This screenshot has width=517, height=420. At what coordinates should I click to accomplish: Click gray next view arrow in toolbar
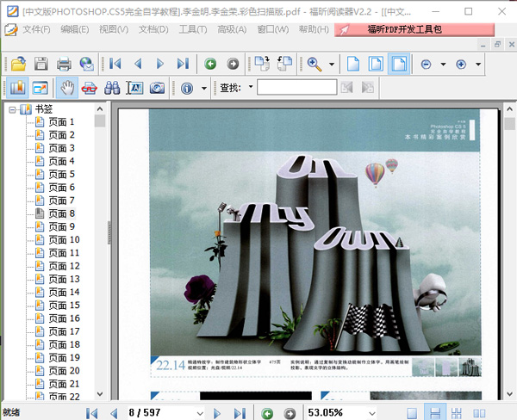(x=233, y=64)
